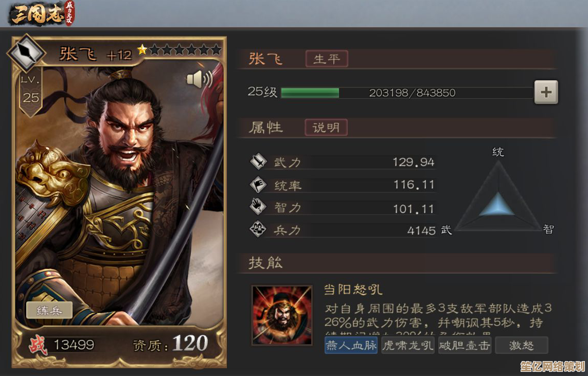The image size is (588, 376).
Task: Click the 智力 hand attribute icon
Action: (258, 207)
